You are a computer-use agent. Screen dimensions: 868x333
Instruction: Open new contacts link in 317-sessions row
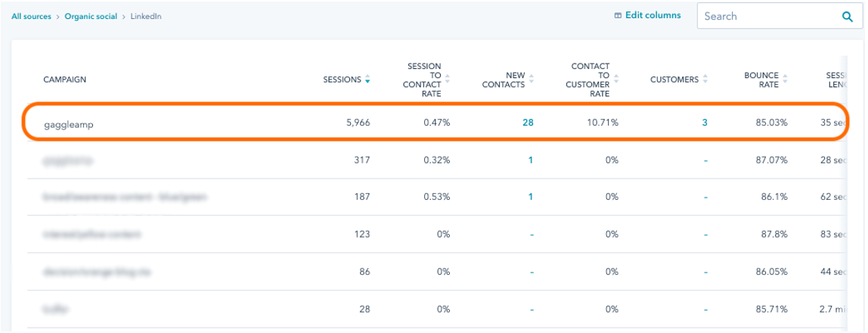[531, 160]
